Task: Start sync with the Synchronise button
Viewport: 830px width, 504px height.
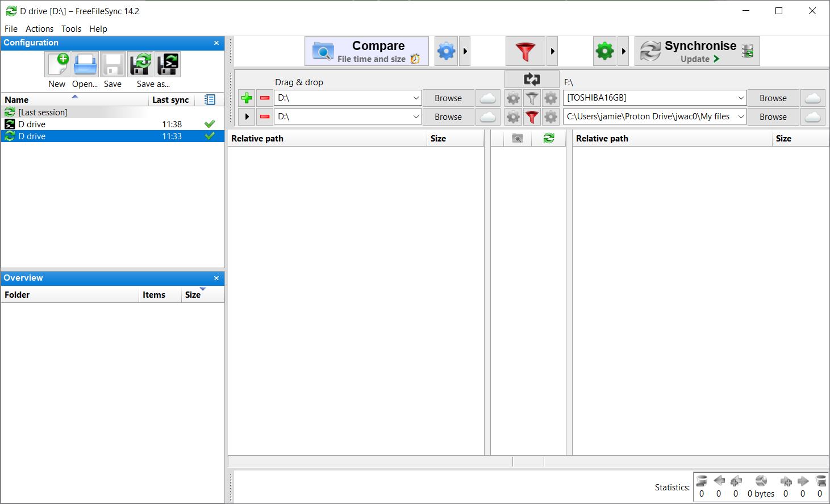Action: point(697,51)
